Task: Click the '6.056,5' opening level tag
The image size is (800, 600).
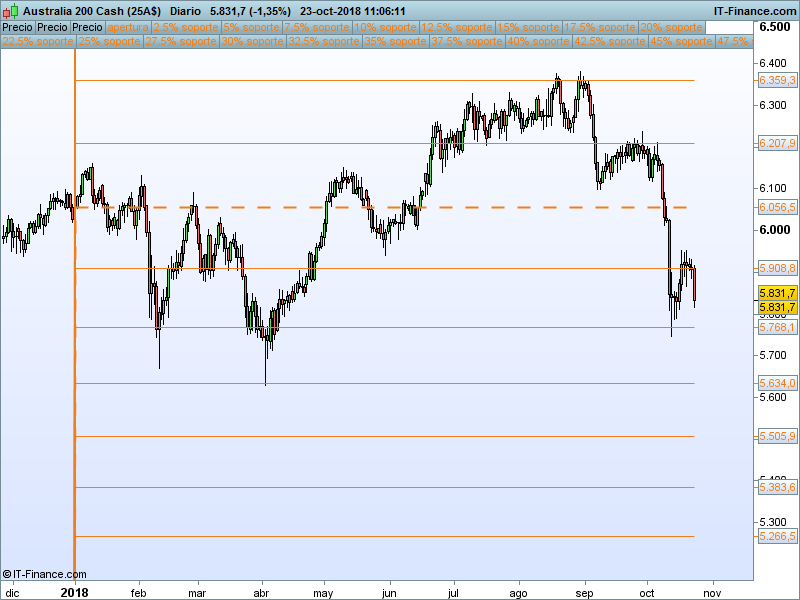Action: [x=777, y=207]
